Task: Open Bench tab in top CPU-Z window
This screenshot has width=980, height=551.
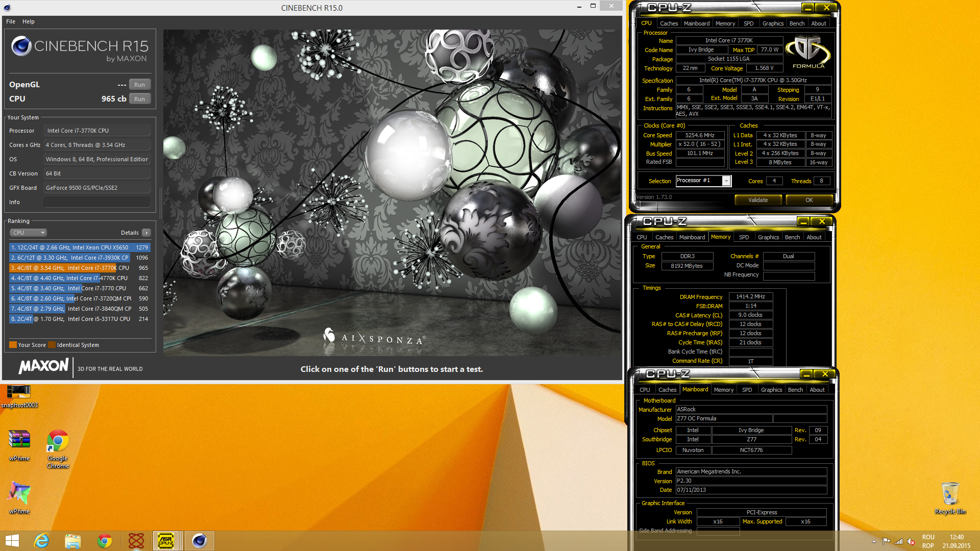Action: click(x=797, y=23)
